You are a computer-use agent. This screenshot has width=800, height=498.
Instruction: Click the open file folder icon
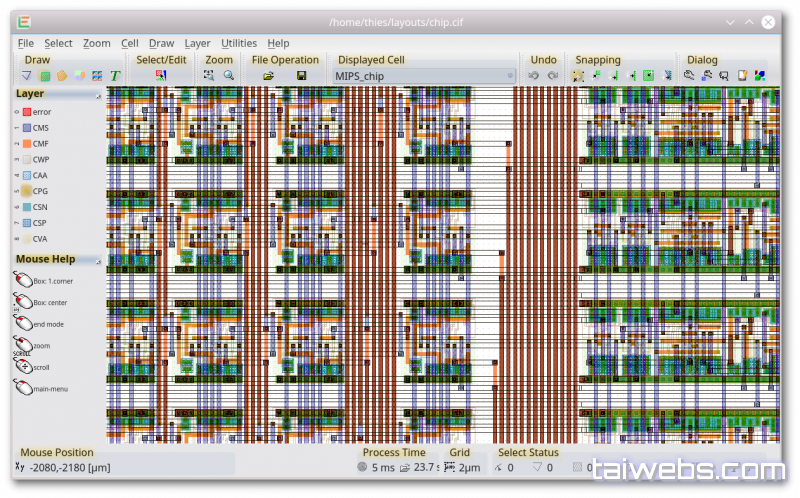click(x=268, y=76)
